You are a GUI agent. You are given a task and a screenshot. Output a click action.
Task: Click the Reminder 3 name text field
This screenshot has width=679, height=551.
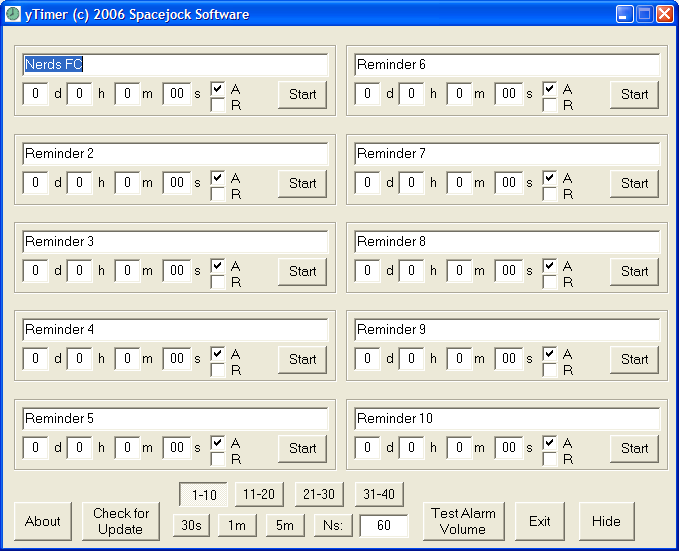coord(175,242)
